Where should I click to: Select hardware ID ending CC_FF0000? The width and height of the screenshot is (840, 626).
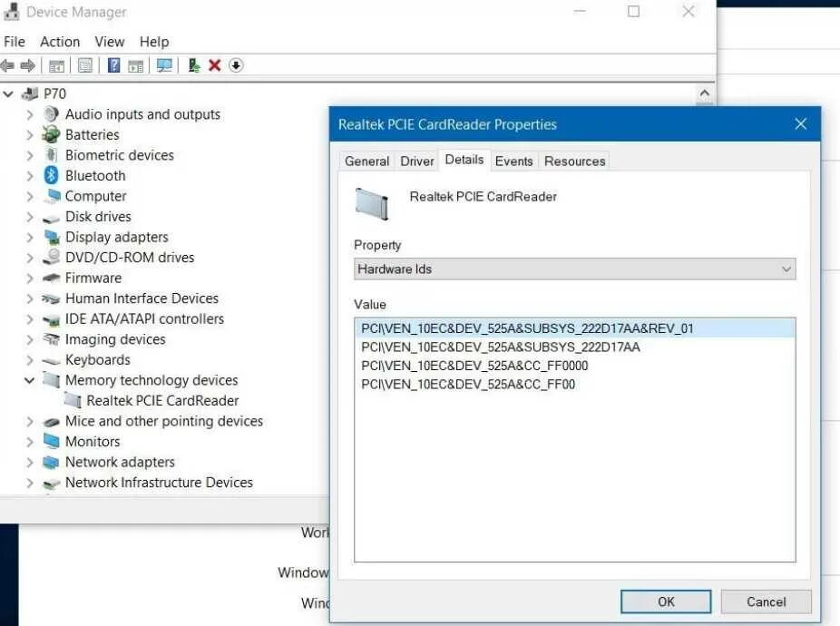[575, 366]
